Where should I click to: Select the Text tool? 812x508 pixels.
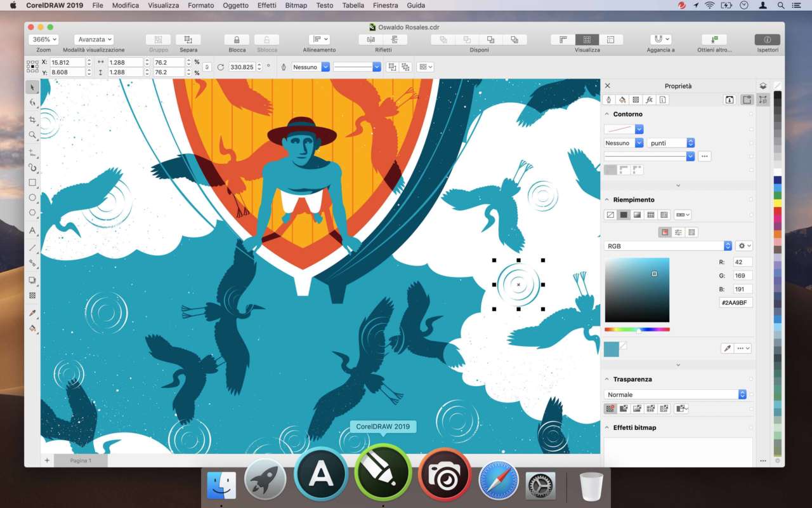[x=32, y=231]
